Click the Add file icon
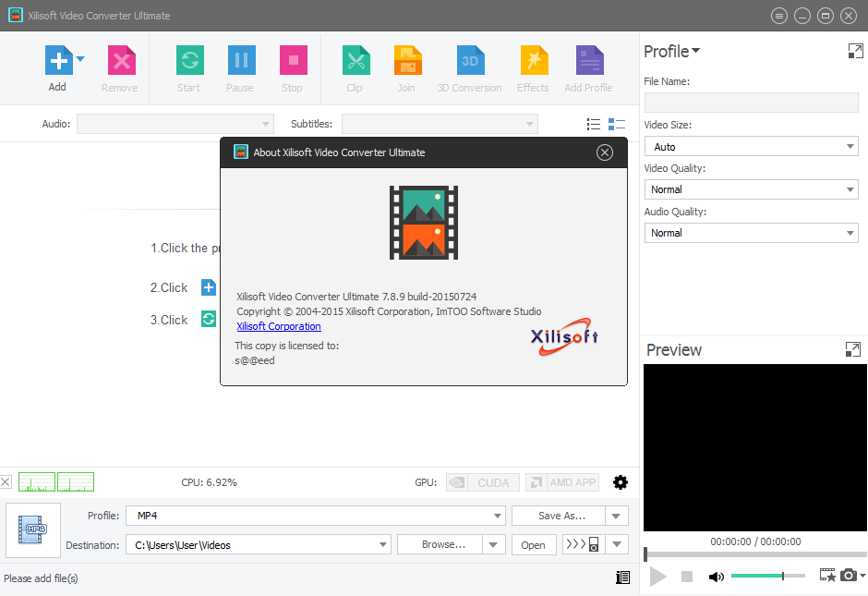 [57, 61]
